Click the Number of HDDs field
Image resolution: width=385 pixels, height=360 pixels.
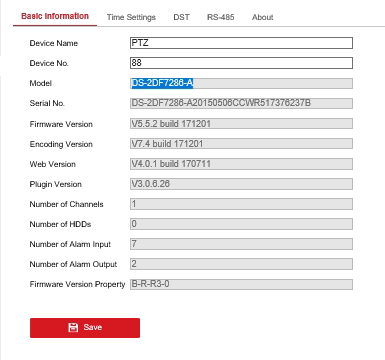pos(241,224)
